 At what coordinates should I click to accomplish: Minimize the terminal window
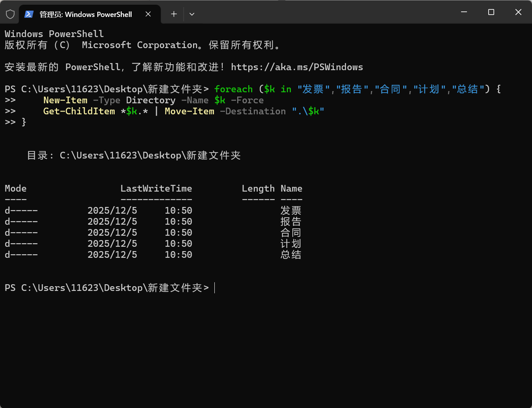464,12
